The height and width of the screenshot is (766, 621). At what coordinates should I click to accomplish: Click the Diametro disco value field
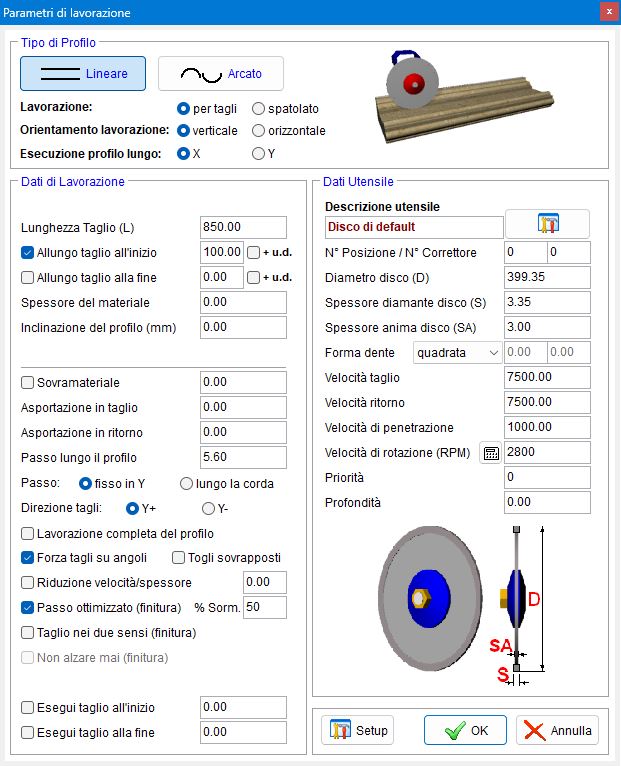click(547, 277)
